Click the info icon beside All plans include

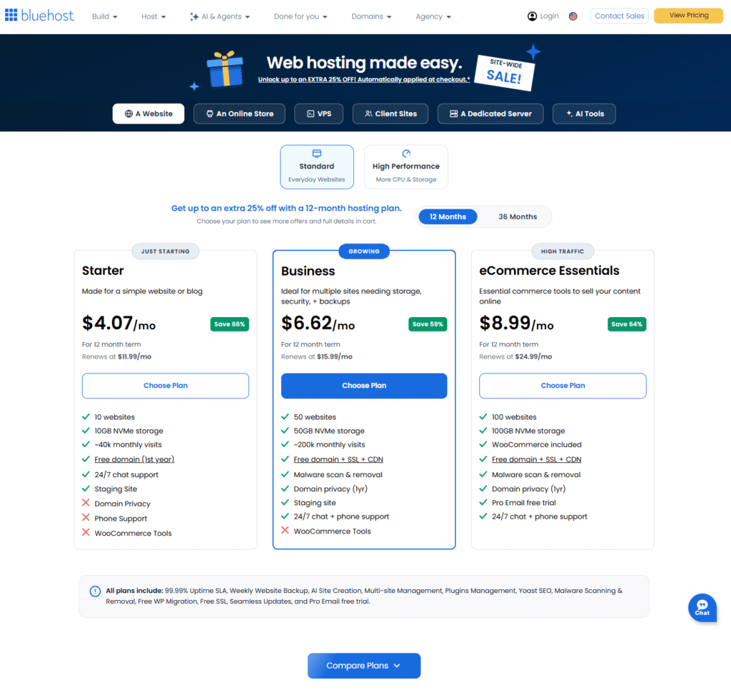pyautogui.click(x=95, y=591)
